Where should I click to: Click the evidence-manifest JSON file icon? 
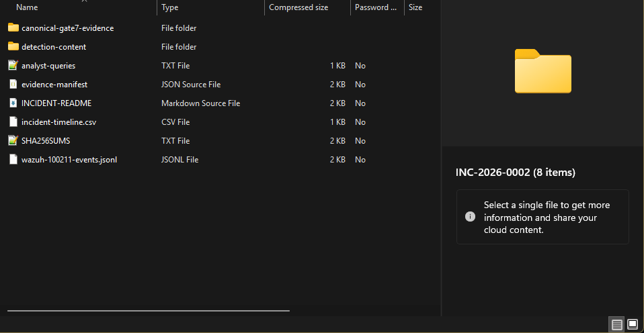coord(13,84)
